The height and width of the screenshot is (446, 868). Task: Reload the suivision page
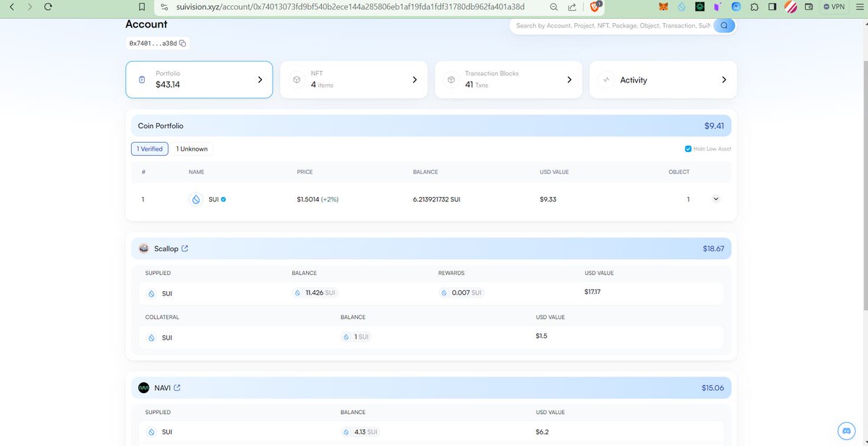[x=48, y=7]
